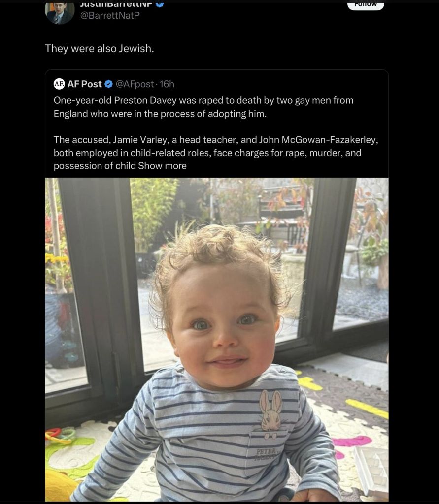Click the blue verified badge beside poster name
The width and height of the screenshot is (439, 504).
tap(160, 4)
